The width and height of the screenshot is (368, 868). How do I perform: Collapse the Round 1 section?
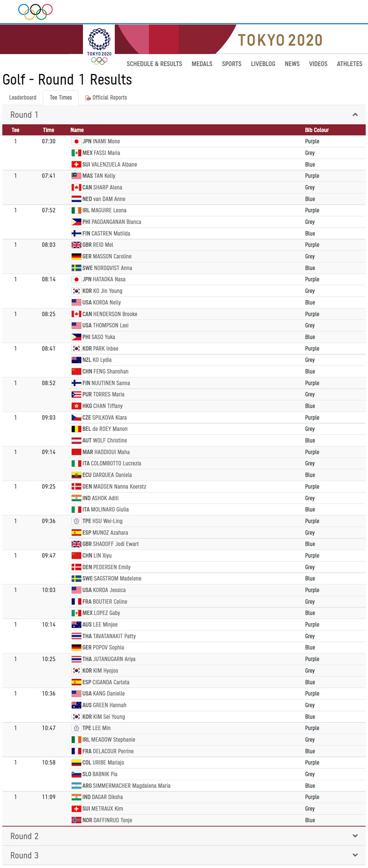(x=355, y=115)
